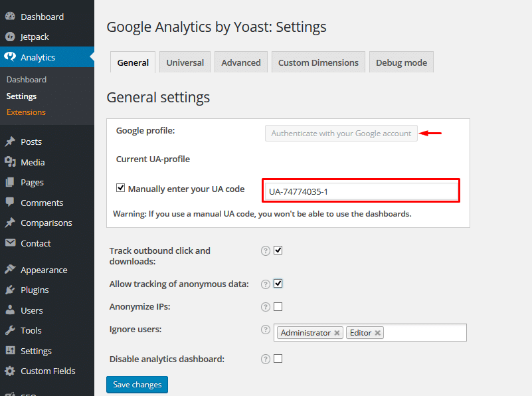Click the Posts pushpin icon
This screenshot has height=396, width=532.
(x=10, y=142)
